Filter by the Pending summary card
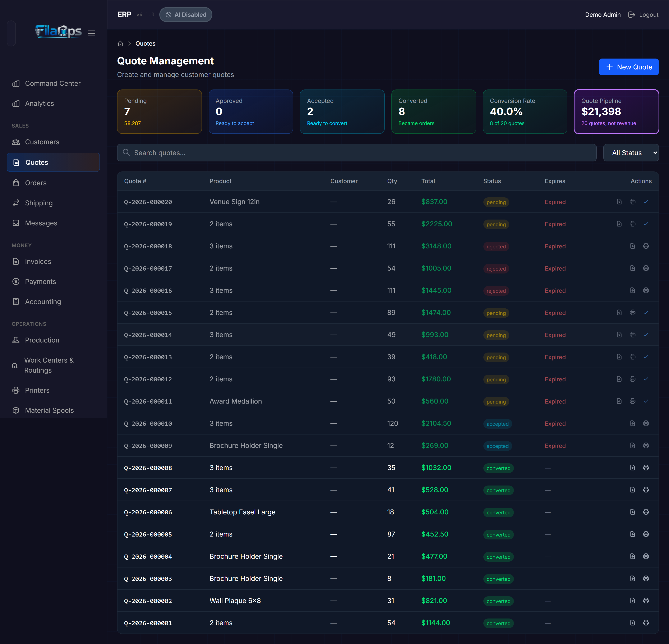The width and height of the screenshot is (669, 644). pos(159,112)
